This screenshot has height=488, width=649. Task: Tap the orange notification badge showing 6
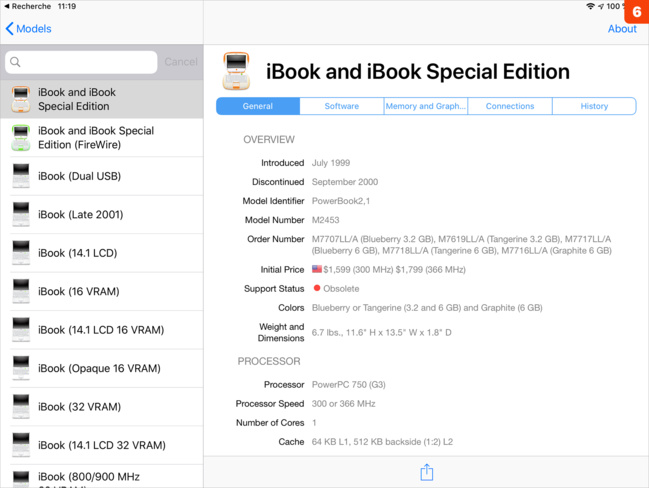637,11
